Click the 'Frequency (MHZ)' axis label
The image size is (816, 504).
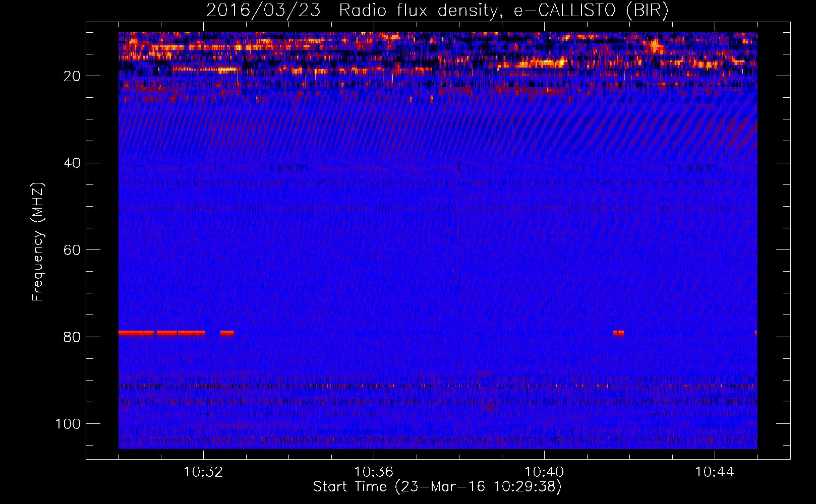click(x=38, y=241)
